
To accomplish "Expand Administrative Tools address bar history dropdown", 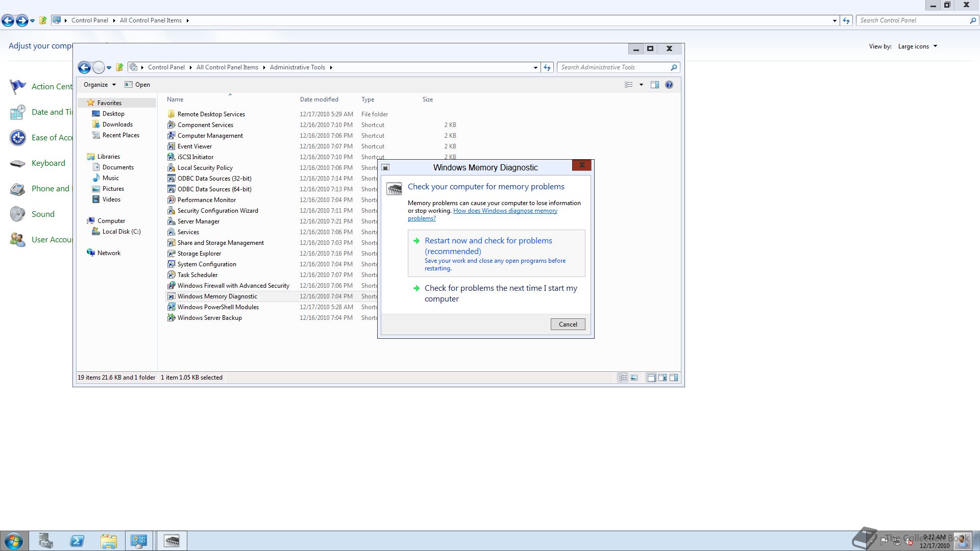I will tap(535, 67).
